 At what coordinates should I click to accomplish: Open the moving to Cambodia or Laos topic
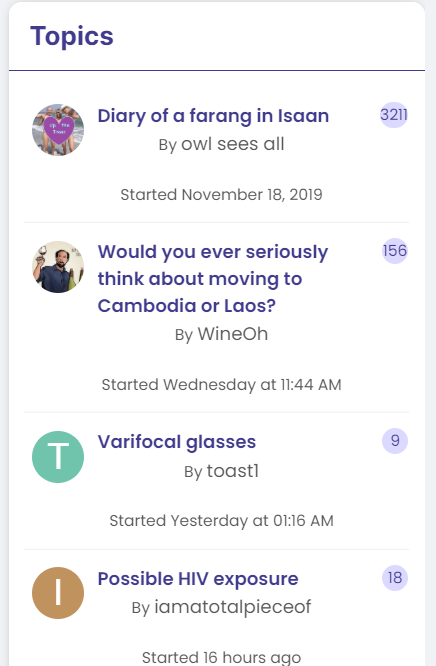pyautogui.click(x=213, y=279)
